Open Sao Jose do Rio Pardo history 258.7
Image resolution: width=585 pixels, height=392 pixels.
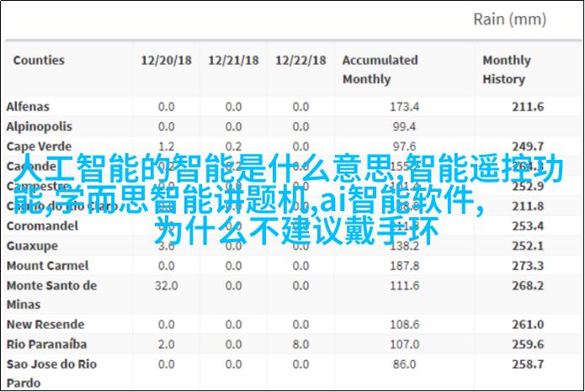(x=528, y=364)
